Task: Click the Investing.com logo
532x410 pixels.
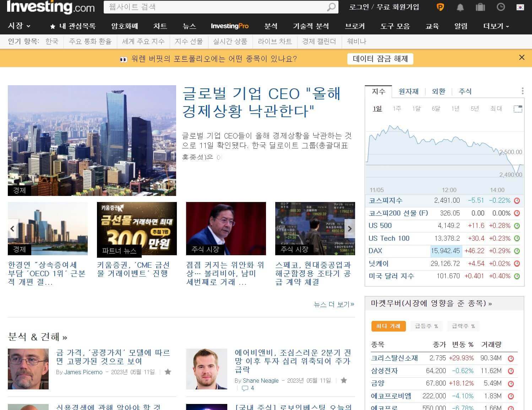Action: tap(50, 7)
